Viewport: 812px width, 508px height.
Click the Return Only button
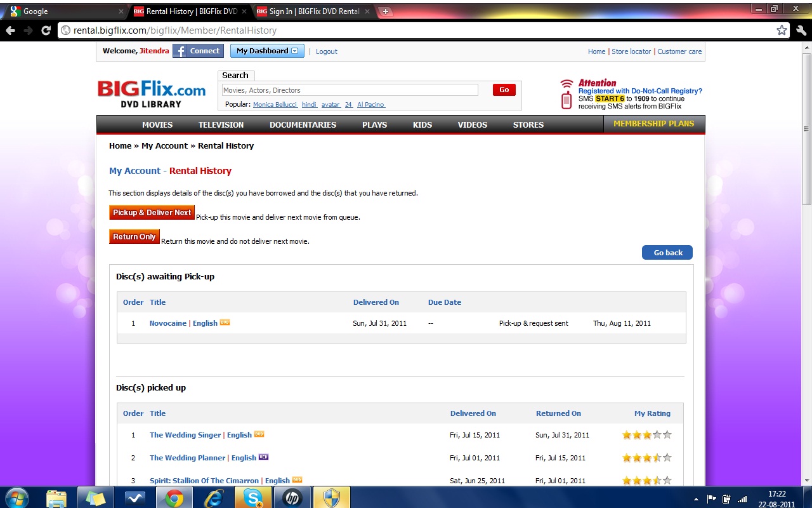[134, 237]
